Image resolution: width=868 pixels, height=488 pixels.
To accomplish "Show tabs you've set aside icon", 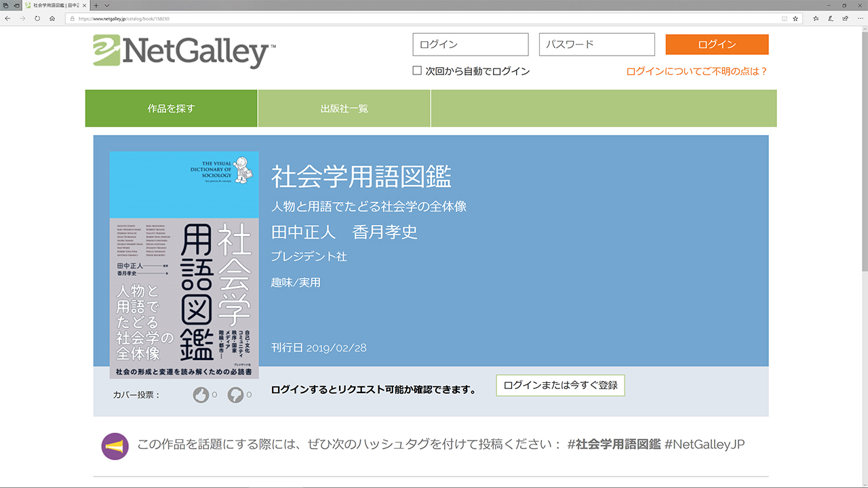I will 5,5.
